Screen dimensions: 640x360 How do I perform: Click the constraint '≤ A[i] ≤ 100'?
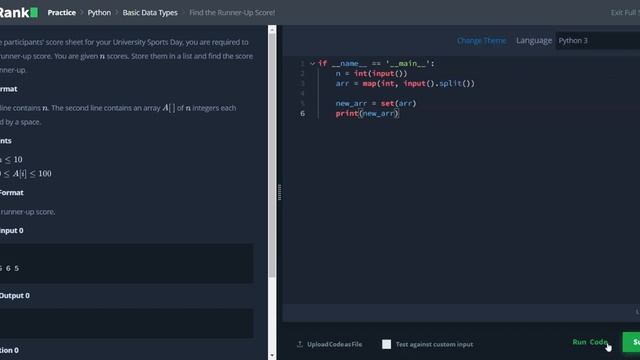click(27, 173)
